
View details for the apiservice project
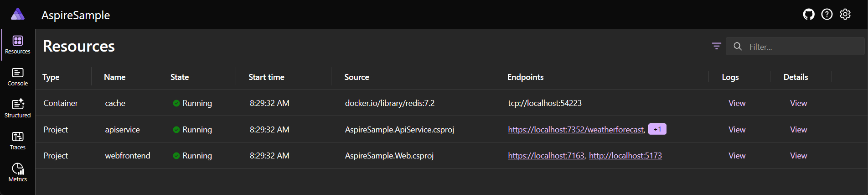click(x=798, y=130)
